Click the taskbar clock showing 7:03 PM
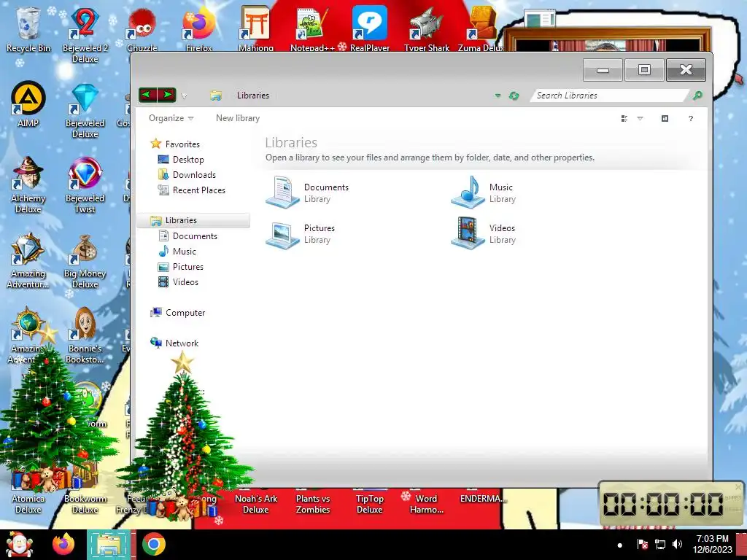747x560 pixels. point(712,544)
